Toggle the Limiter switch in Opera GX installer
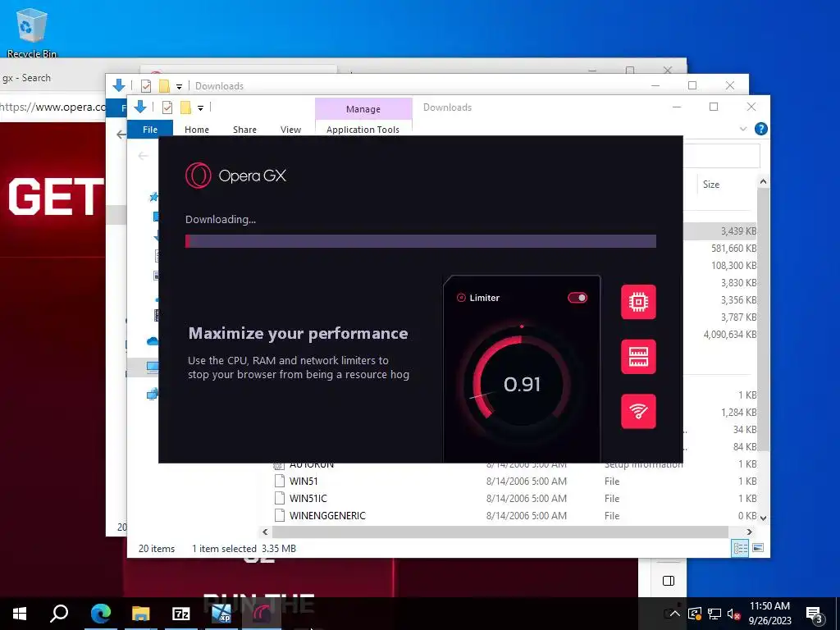 (577, 298)
